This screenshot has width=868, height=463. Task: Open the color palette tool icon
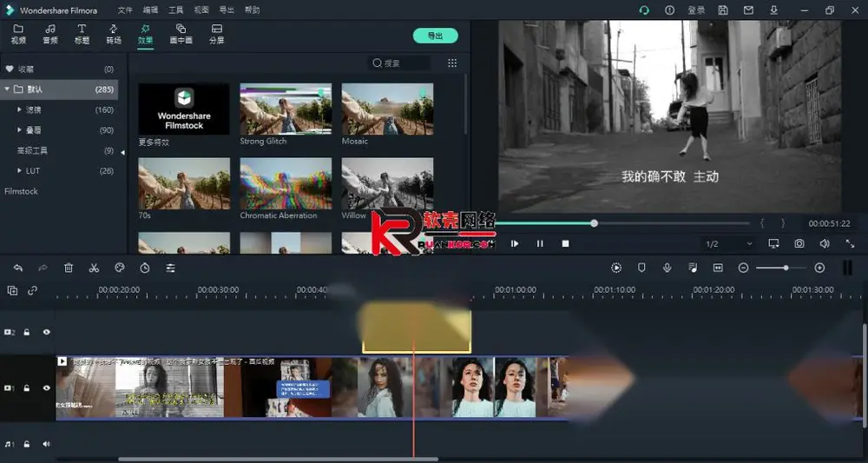click(120, 268)
